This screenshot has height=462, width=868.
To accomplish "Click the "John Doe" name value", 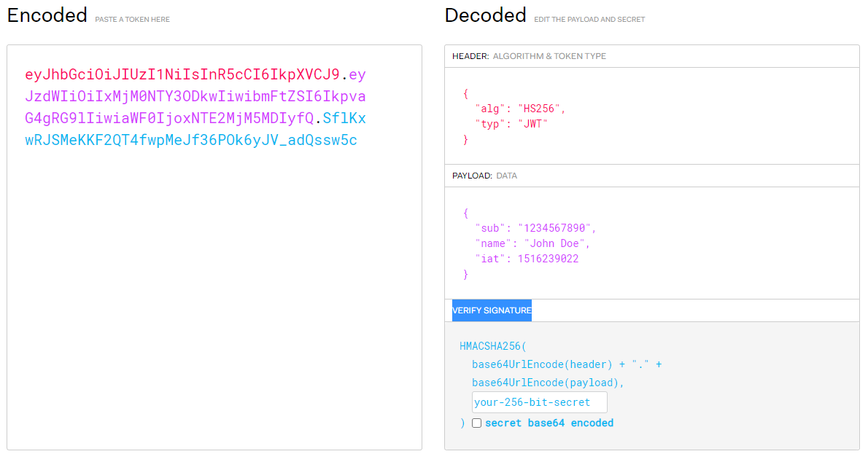I will tap(557, 243).
